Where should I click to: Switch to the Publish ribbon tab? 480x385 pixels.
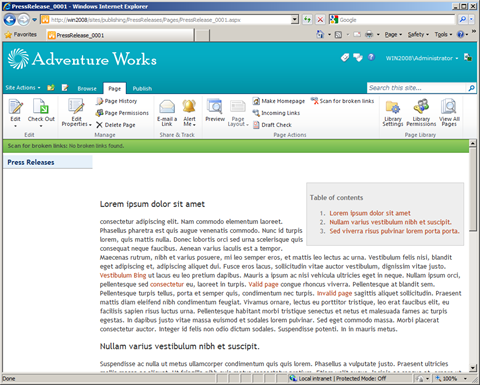[x=142, y=89]
